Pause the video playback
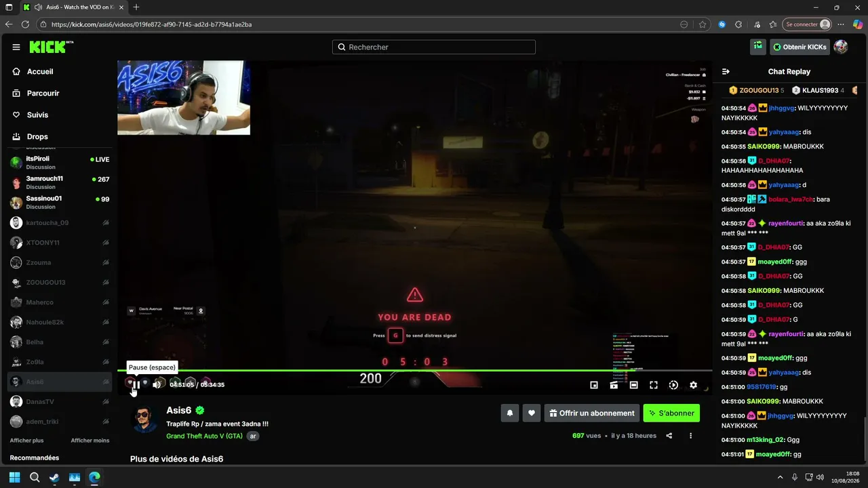 coord(136,385)
